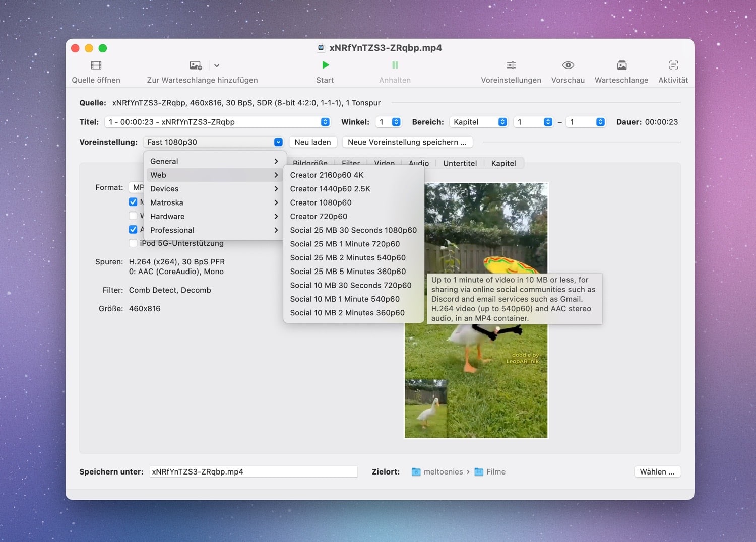This screenshot has width=756, height=542.
Task: Open the Bereich Kapitel dropdown
Action: point(478,122)
